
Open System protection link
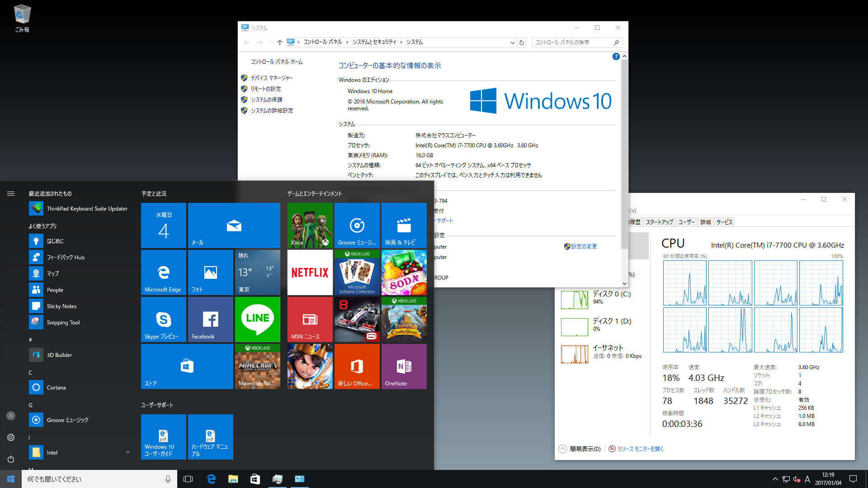(266, 100)
